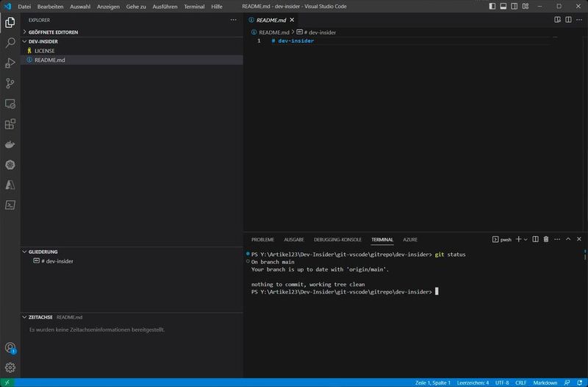
Task: Open the PowerShell view in activity bar
Action: pyautogui.click(x=10, y=205)
